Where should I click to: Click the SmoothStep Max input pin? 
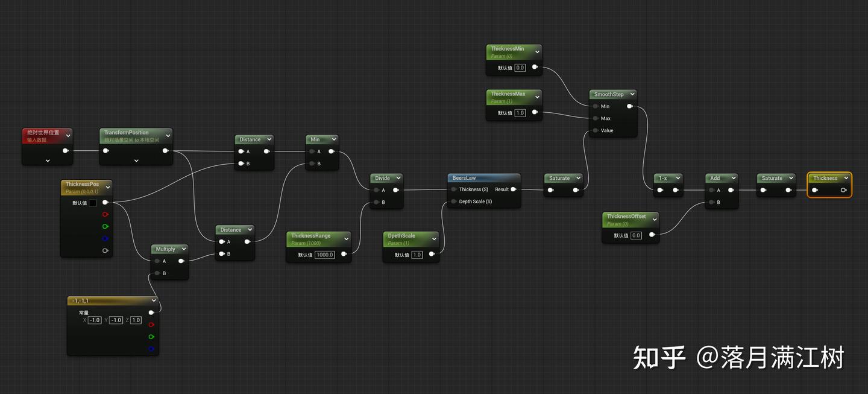(596, 118)
